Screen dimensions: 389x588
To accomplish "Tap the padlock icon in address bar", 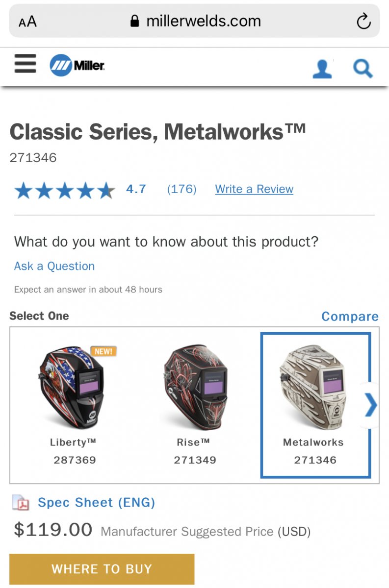I will point(135,21).
